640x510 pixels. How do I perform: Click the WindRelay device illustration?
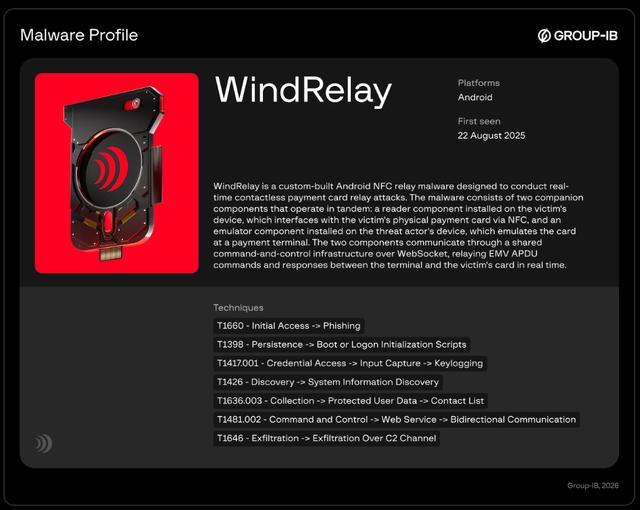(117, 173)
